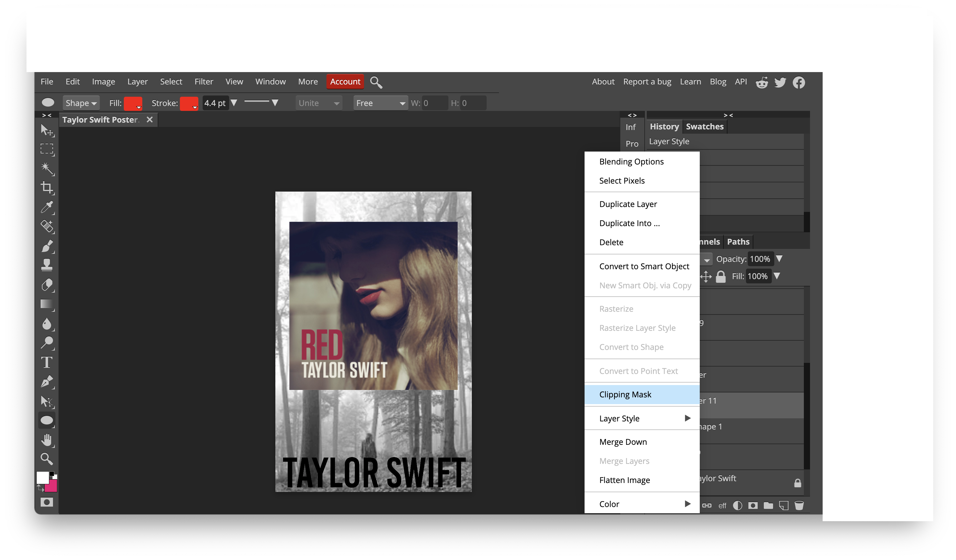Add a new adjustment layer
The width and height of the screenshot is (956, 560).
[738, 505]
